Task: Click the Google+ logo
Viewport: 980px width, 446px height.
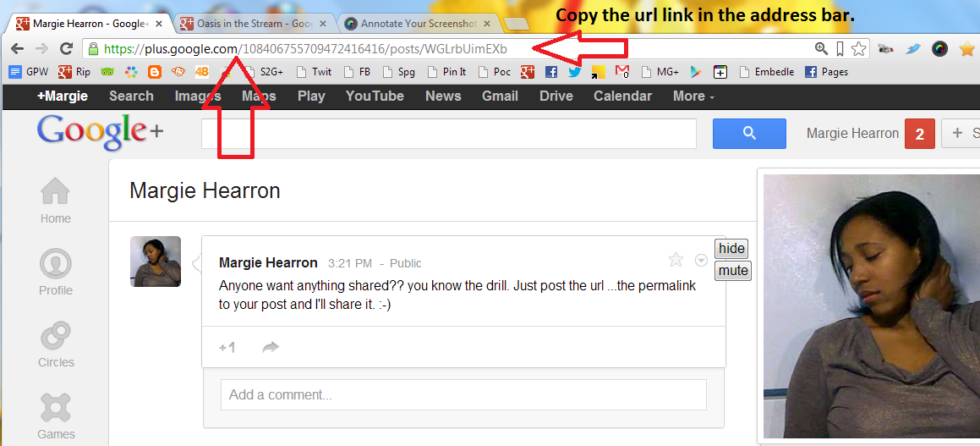Action: click(x=101, y=133)
